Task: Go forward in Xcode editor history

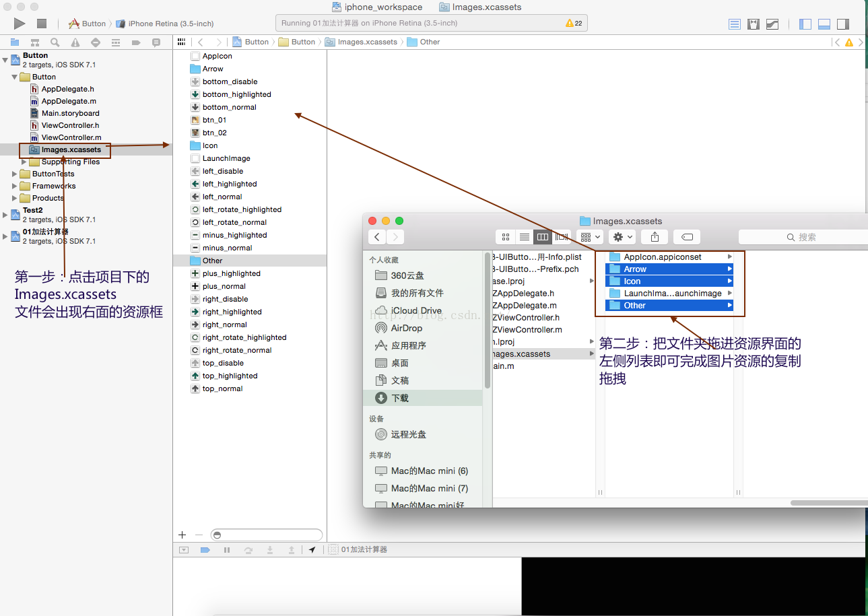Action: point(220,42)
